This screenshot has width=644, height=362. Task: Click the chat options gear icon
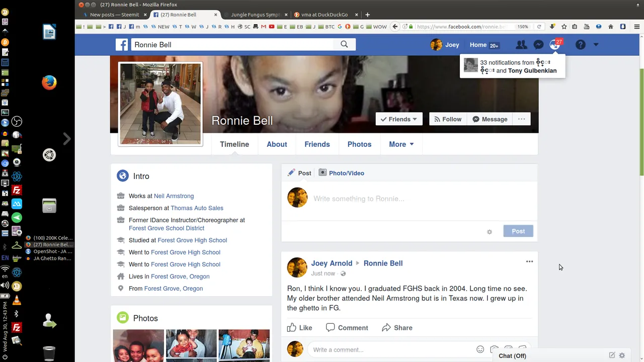[622, 355]
